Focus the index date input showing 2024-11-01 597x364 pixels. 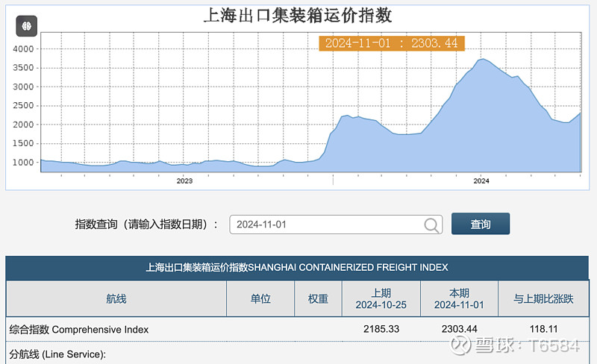[336, 225]
